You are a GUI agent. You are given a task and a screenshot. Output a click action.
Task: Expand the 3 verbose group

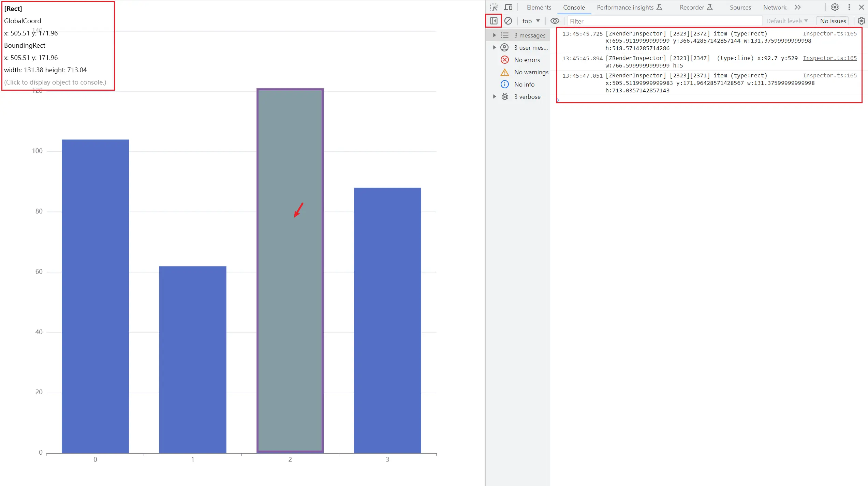[494, 96]
